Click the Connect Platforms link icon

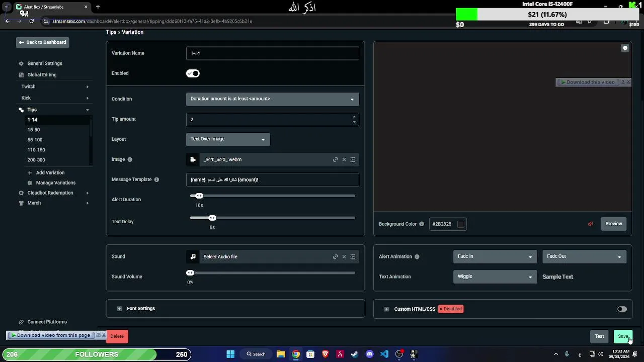click(21, 322)
